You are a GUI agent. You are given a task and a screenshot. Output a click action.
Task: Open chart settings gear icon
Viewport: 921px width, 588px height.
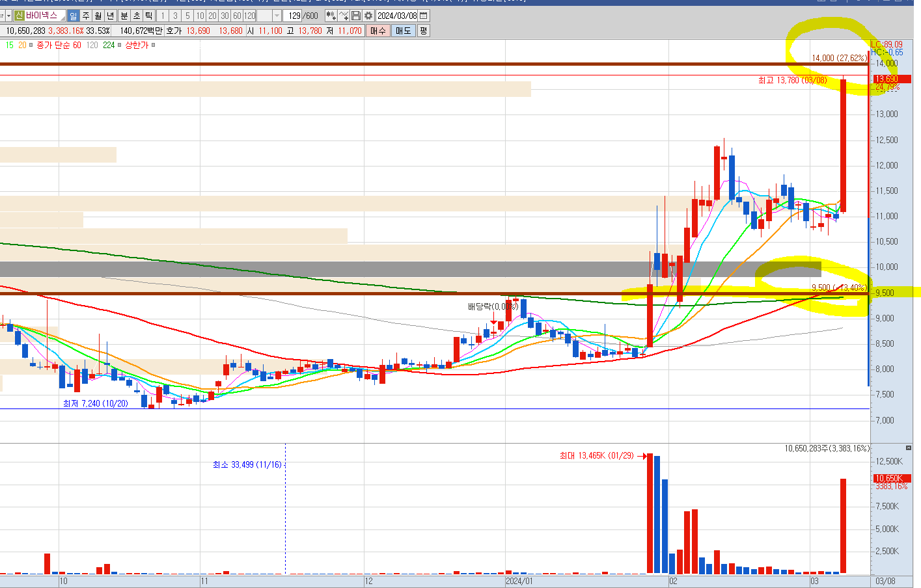pos(368,16)
